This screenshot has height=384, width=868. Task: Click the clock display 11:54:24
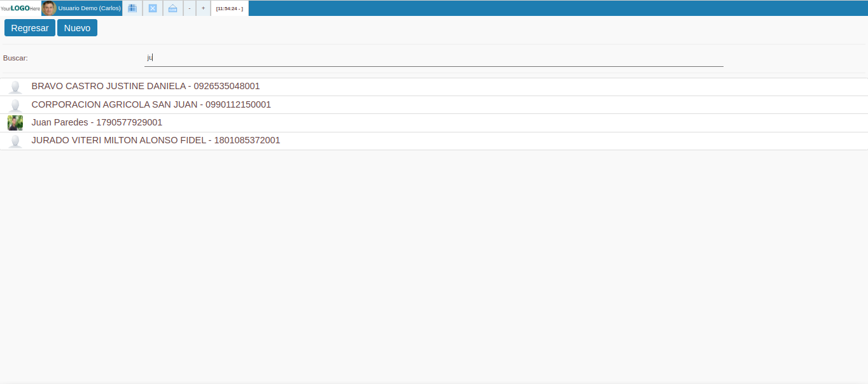(230, 8)
